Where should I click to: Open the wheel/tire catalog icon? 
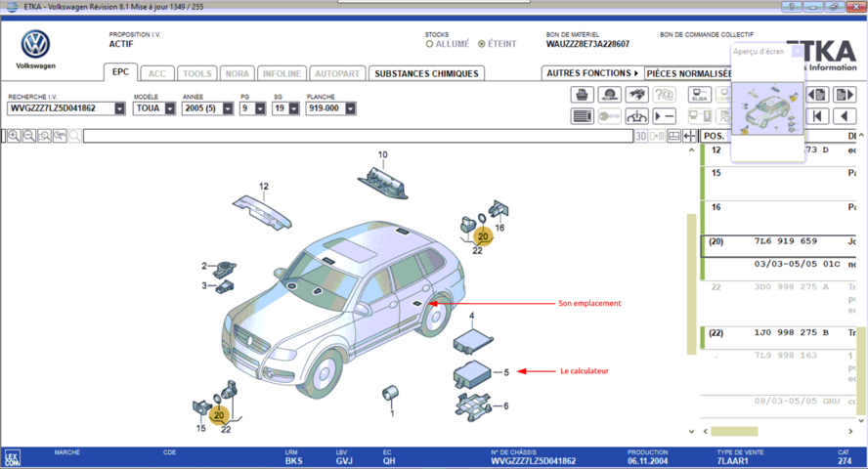pos(610,95)
